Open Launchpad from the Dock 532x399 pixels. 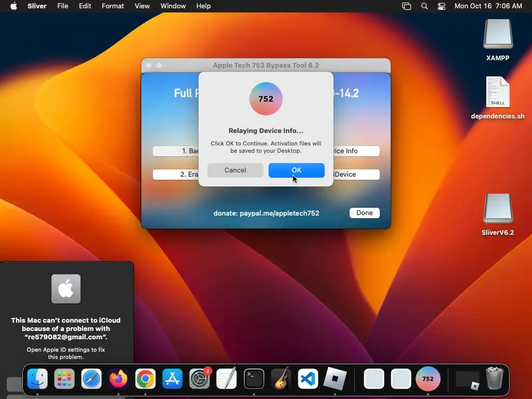click(x=64, y=378)
